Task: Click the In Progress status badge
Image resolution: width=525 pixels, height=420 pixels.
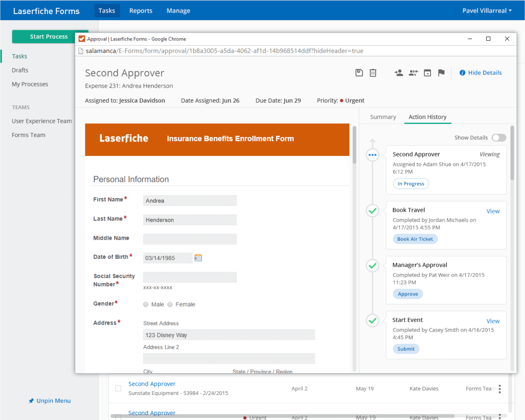Action: tap(411, 183)
